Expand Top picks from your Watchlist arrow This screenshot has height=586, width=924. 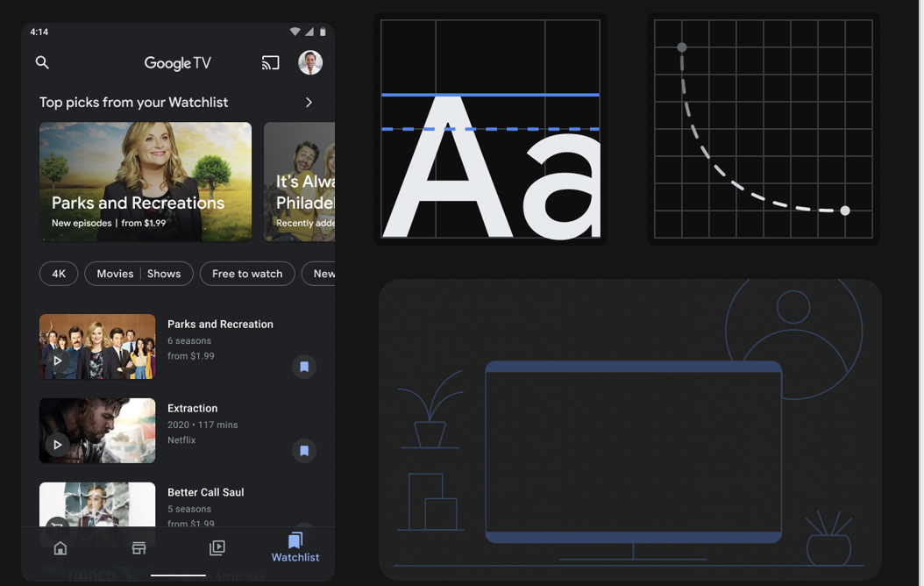(x=309, y=103)
